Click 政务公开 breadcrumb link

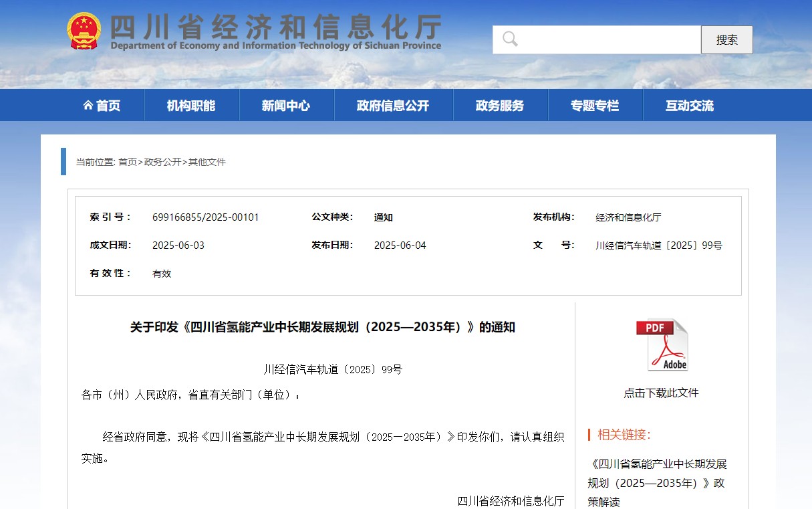pos(162,162)
